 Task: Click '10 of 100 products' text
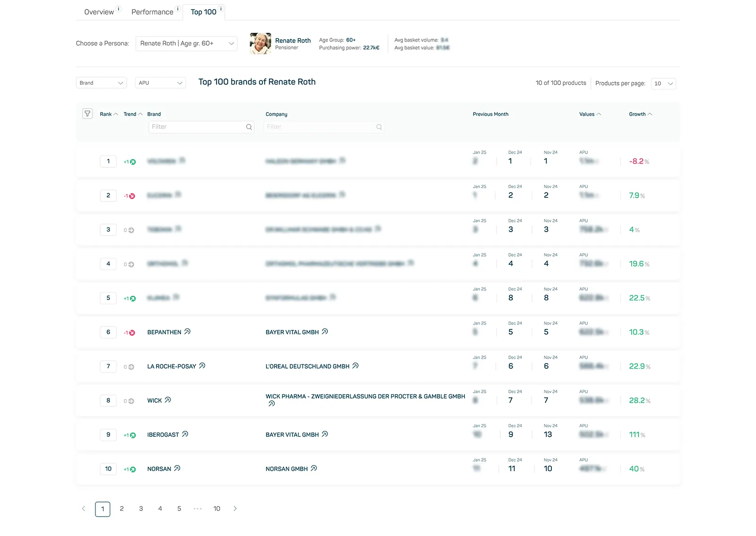pos(561,83)
